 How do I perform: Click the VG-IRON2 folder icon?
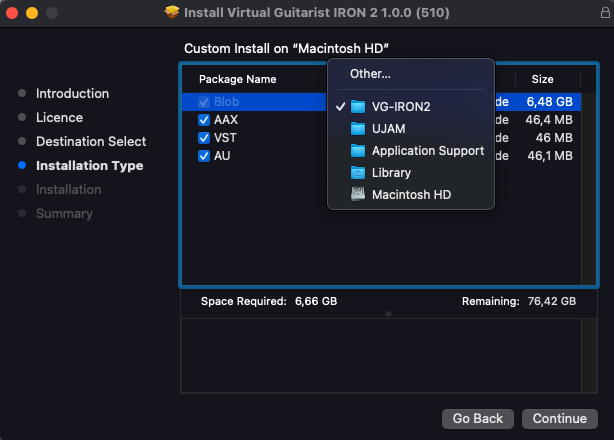click(359, 107)
